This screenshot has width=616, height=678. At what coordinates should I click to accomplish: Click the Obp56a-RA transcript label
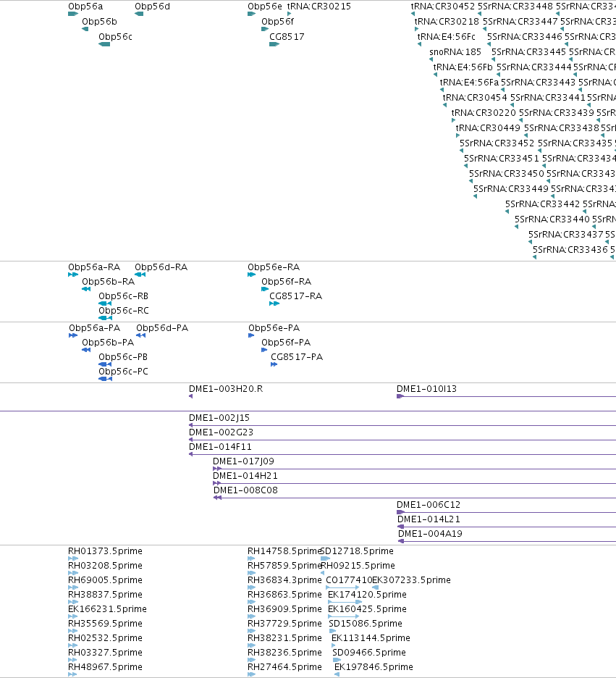click(x=94, y=267)
